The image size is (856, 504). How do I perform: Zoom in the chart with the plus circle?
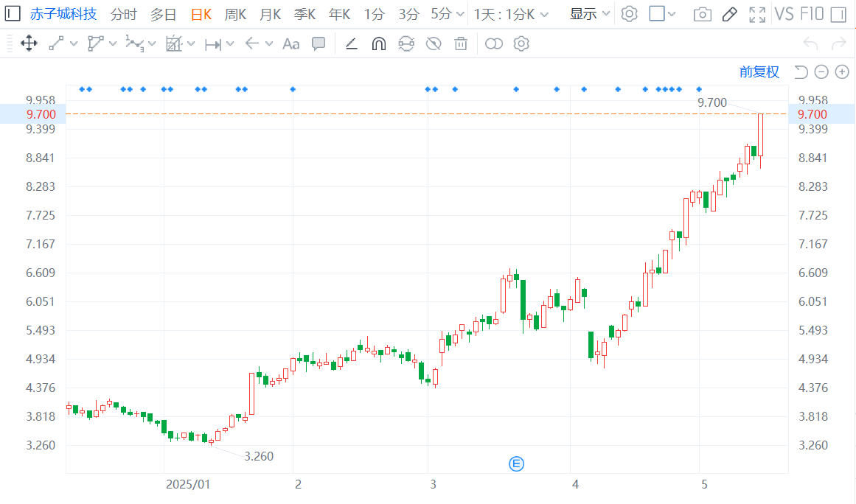pos(842,72)
